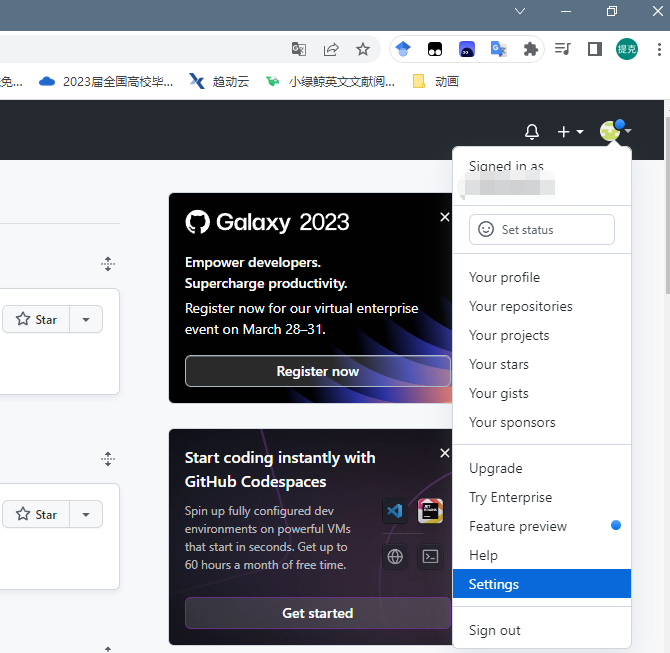Select Your repositories from the menu

tap(541, 306)
